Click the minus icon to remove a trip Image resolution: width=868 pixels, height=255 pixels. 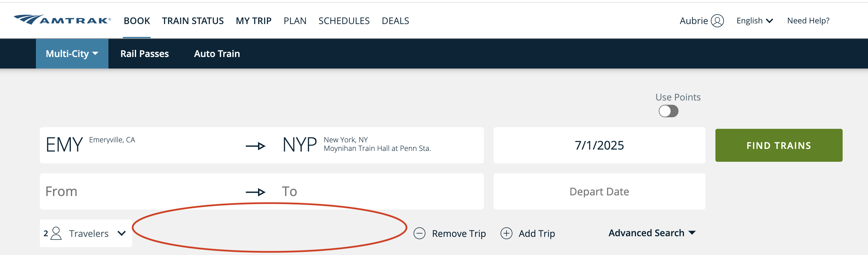pyautogui.click(x=420, y=233)
